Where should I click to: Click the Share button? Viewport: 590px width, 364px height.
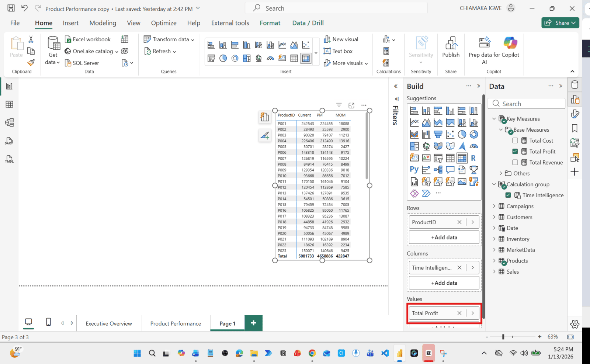[x=560, y=23]
